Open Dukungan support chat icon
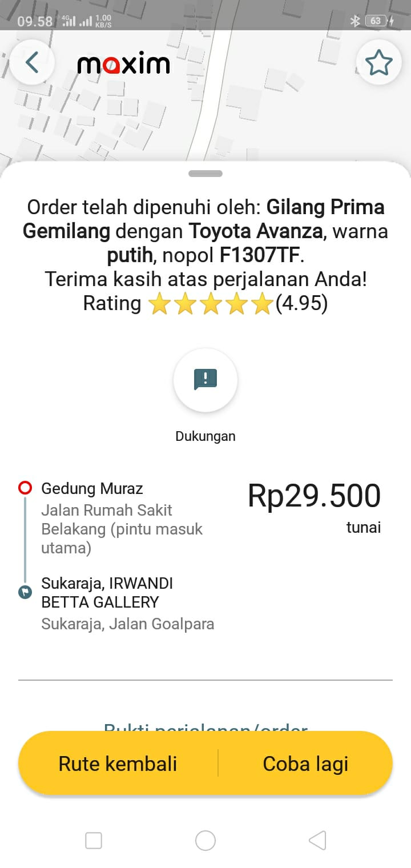The image size is (411, 868). tap(205, 380)
